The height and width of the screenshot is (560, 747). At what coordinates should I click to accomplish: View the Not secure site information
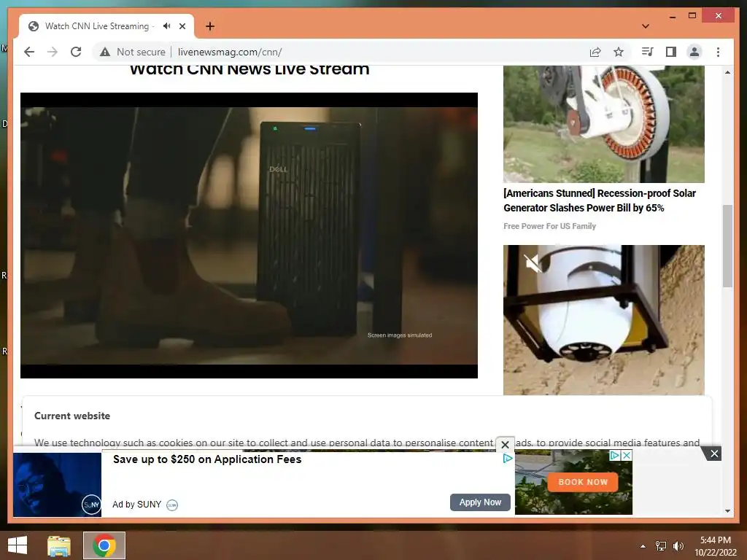point(133,52)
